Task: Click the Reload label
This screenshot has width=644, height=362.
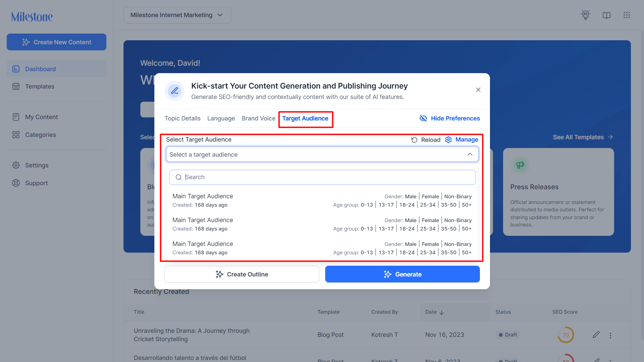Action: coord(431,140)
